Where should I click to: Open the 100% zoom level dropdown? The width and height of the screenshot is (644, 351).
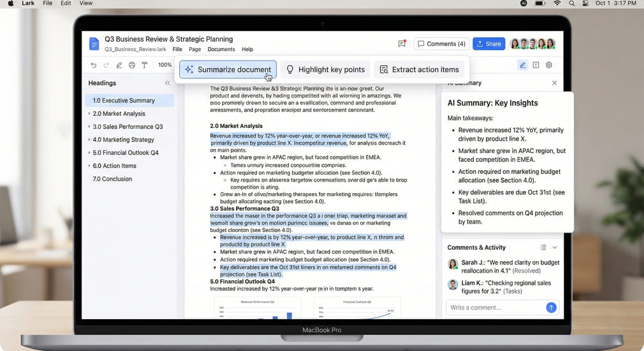165,65
